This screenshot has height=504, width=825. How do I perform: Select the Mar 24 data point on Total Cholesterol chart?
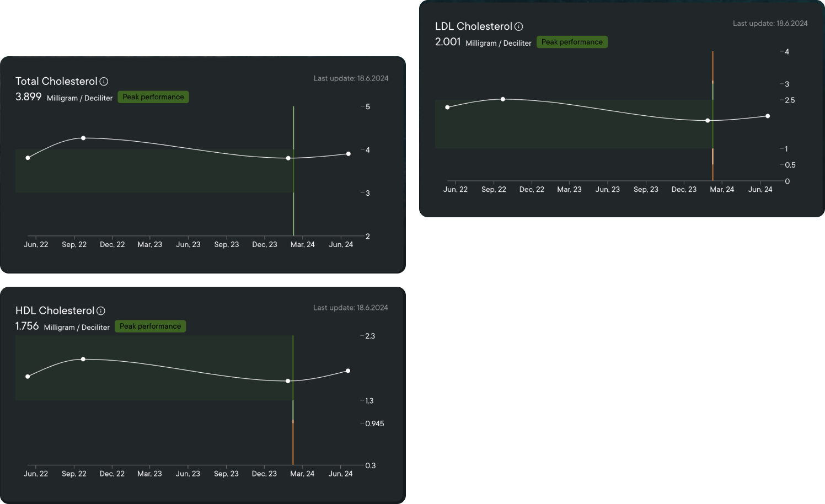pyautogui.click(x=288, y=158)
